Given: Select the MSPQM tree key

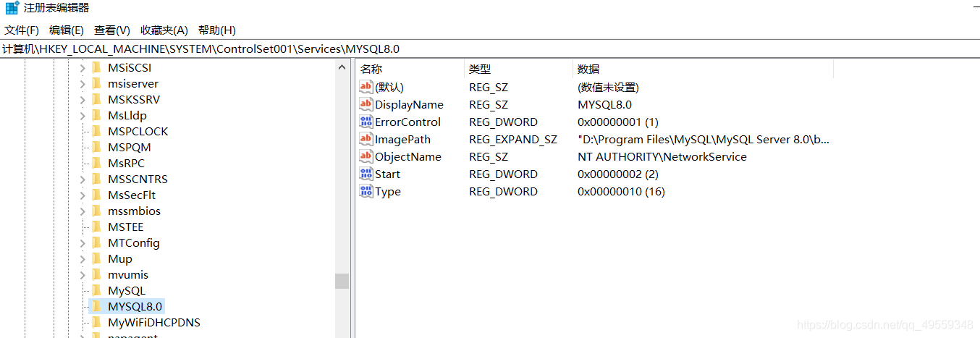Looking at the screenshot, I should pyautogui.click(x=130, y=148).
